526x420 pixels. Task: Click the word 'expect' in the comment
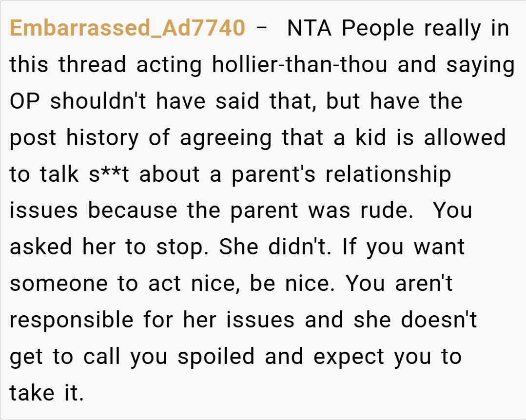(347, 357)
